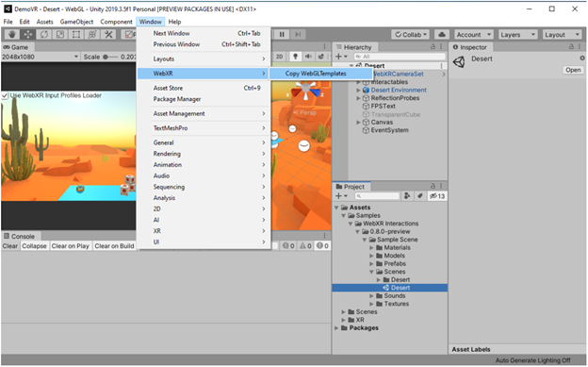Open the GameObject menu
This screenshot has height=367, width=588.
point(76,22)
